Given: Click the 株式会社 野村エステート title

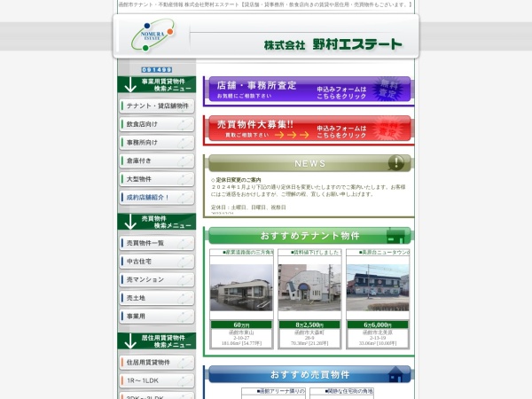Looking at the screenshot, I should click(x=332, y=44).
